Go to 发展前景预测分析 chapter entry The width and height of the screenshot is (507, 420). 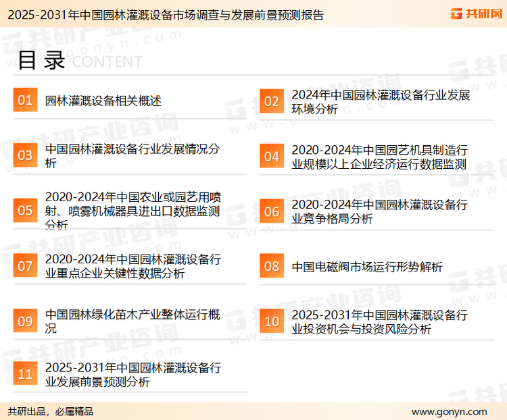(x=132, y=375)
